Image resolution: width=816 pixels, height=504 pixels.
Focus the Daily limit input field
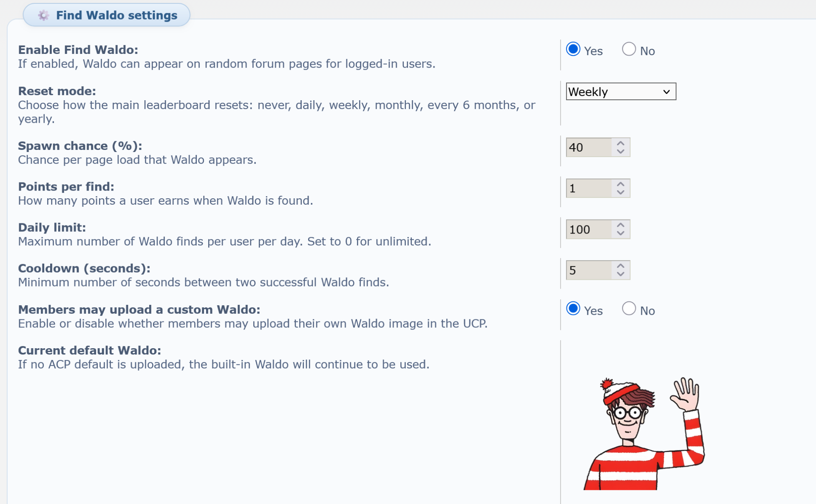(x=589, y=229)
